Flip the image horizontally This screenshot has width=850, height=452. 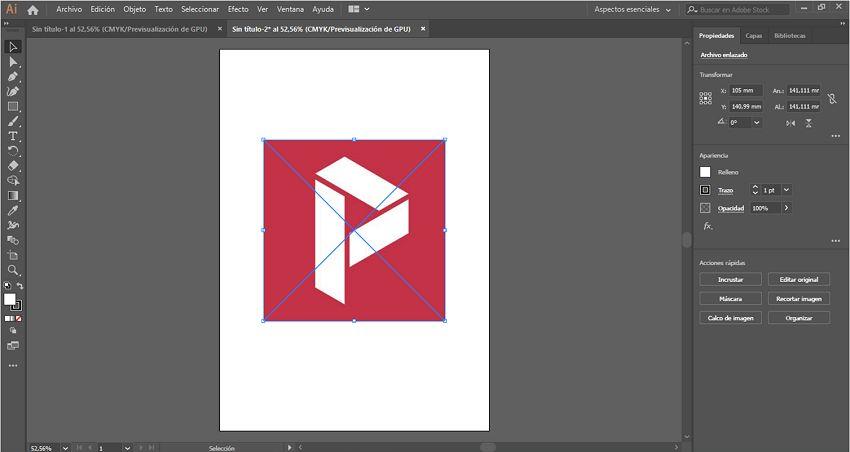coord(791,124)
